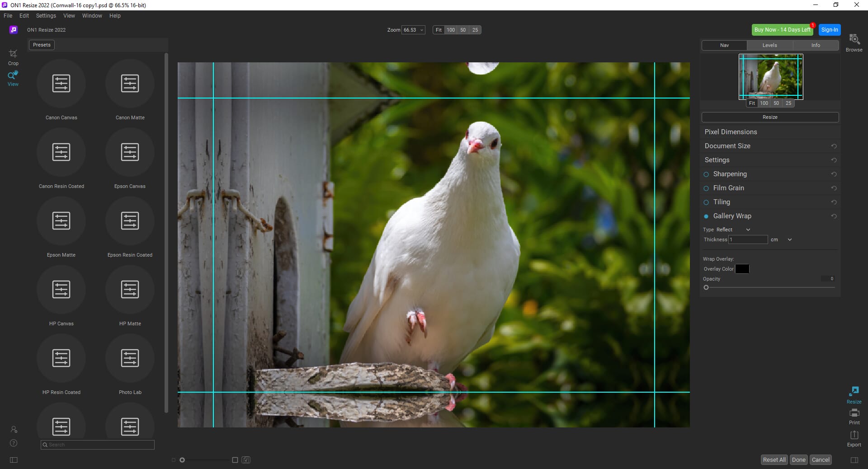
Task: Switch to the Info tab
Action: 816,45
